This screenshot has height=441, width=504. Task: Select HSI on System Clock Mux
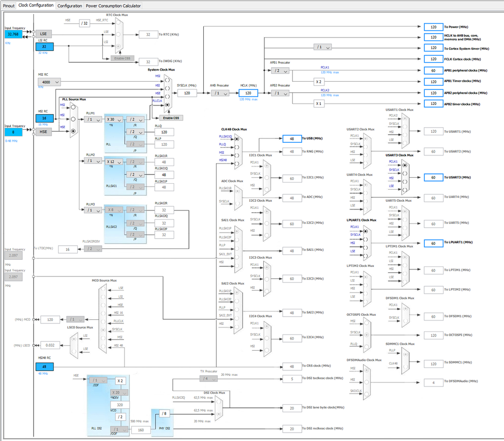tap(167, 88)
